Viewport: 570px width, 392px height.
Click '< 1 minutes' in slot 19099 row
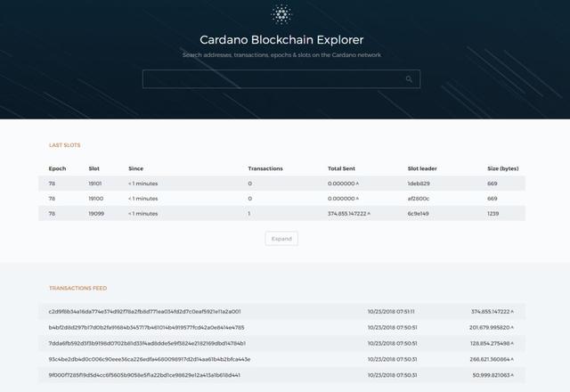pyautogui.click(x=142, y=214)
